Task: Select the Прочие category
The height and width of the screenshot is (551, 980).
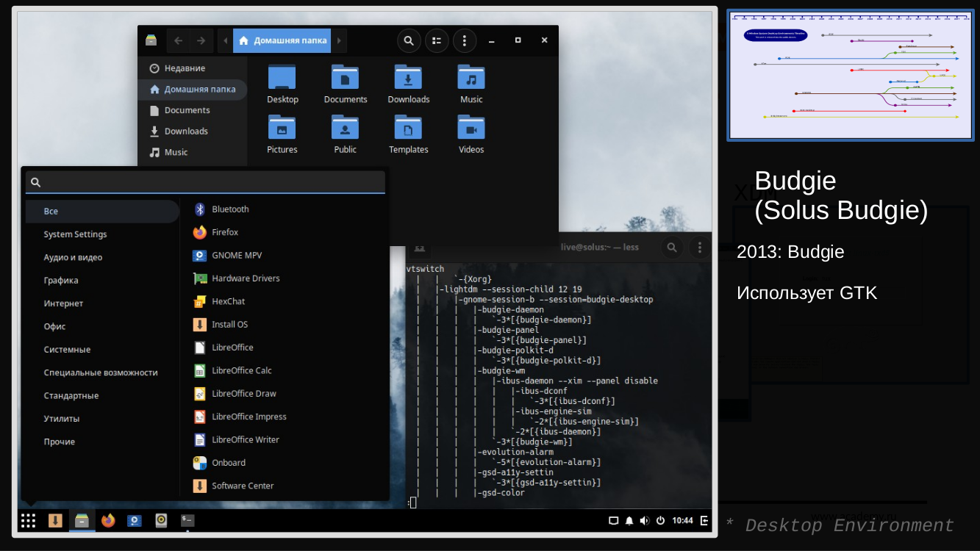Action: point(102,442)
